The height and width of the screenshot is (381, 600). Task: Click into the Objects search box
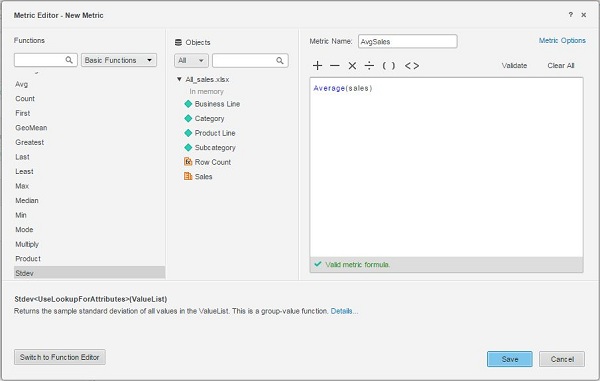tap(250, 60)
